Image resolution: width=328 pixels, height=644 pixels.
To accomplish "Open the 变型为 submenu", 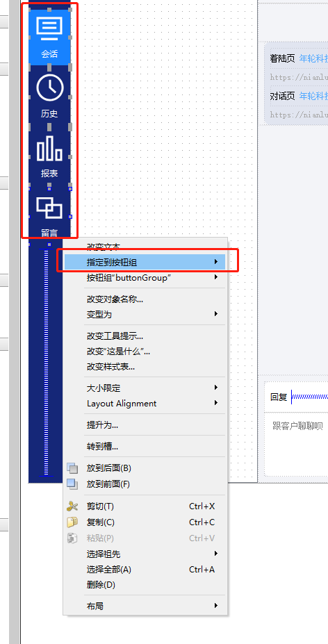I will (145, 314).
